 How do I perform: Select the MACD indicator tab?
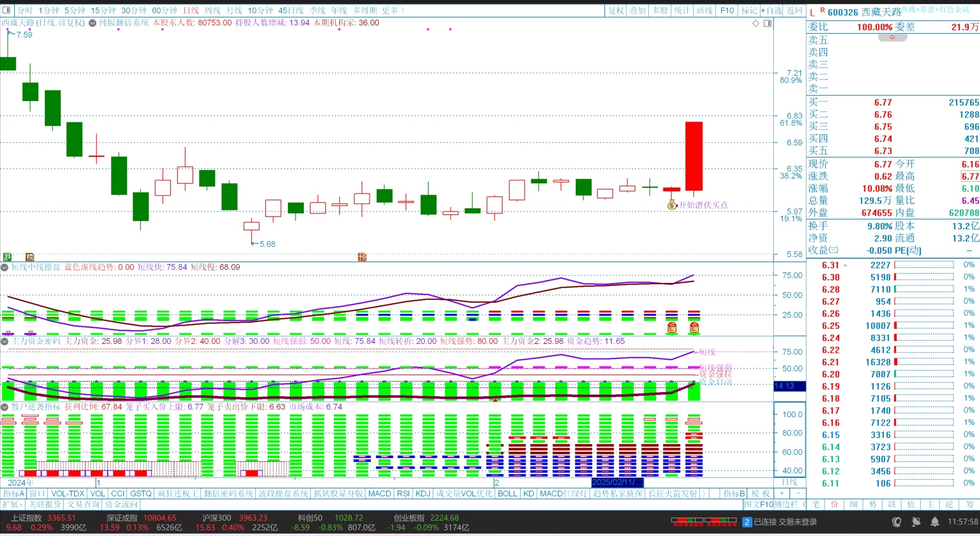point(379,494)
